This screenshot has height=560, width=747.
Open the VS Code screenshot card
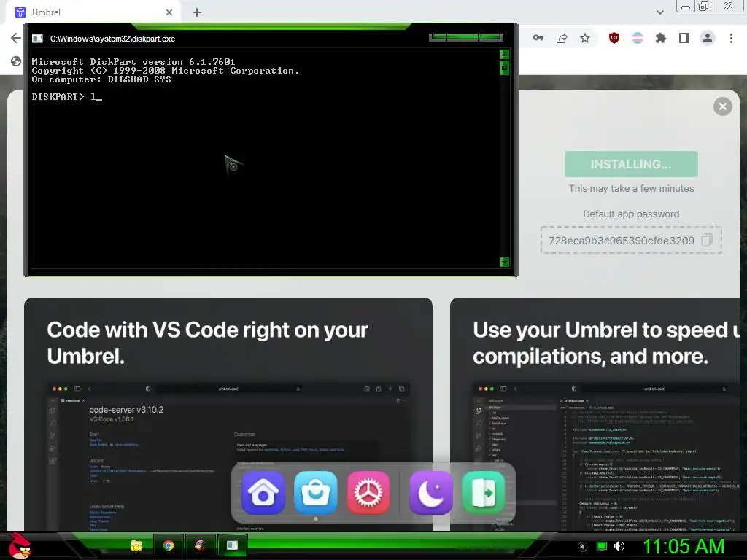(228, 414)
